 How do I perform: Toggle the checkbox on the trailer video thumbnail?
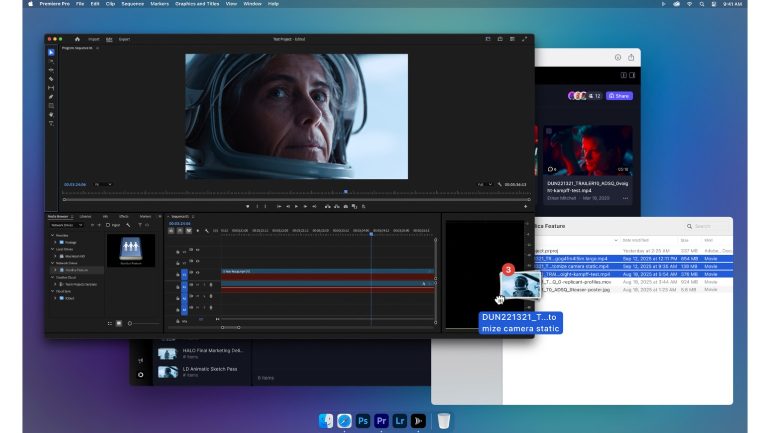[x=549, y=133]
